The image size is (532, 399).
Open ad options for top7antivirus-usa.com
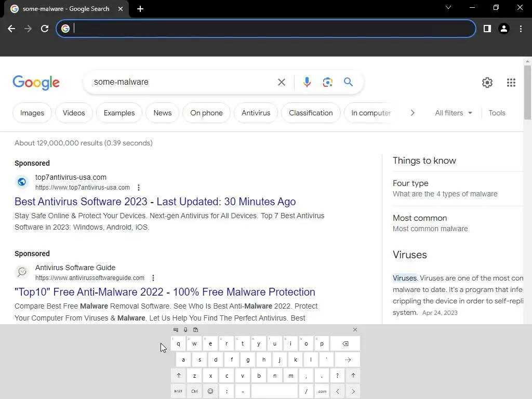point(138,187)
